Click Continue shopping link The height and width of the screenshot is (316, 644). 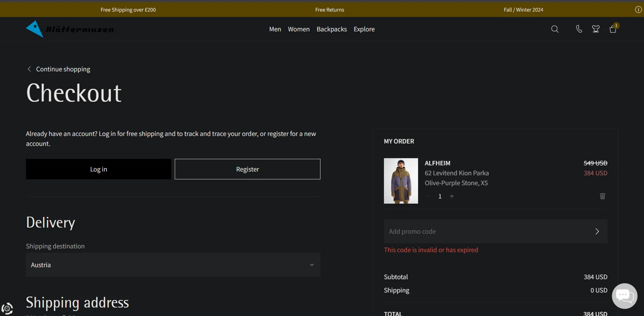tap(63, 69)
